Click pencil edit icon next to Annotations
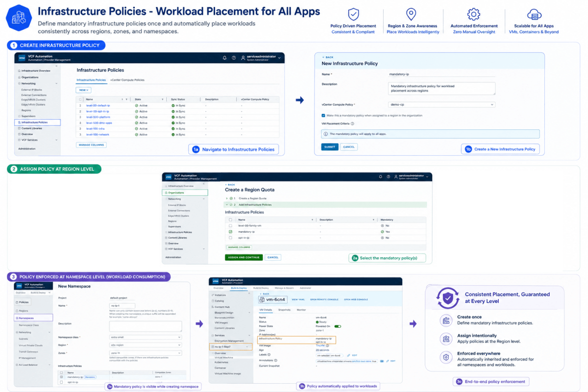Viewport: 588px width, 392px height. coord(387,361)
